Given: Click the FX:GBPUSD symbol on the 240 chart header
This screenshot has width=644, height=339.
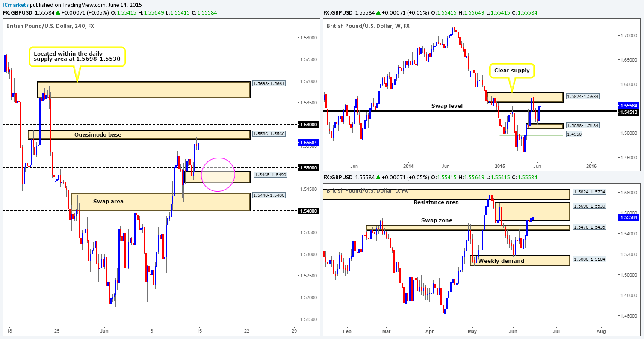Looking at the screenshot, I should [18, 12].
